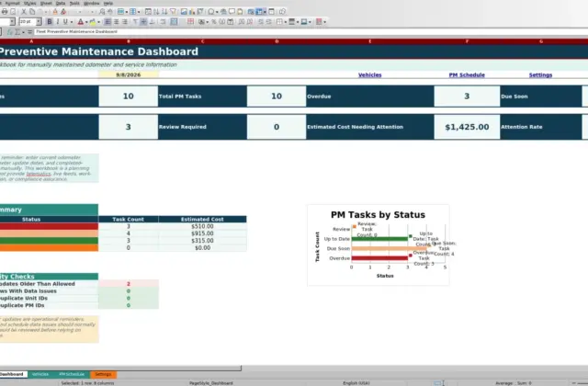The width and height of the screenshot is (588, 386).
Task: Open Find and Replace icon
Action: [102, 12]
